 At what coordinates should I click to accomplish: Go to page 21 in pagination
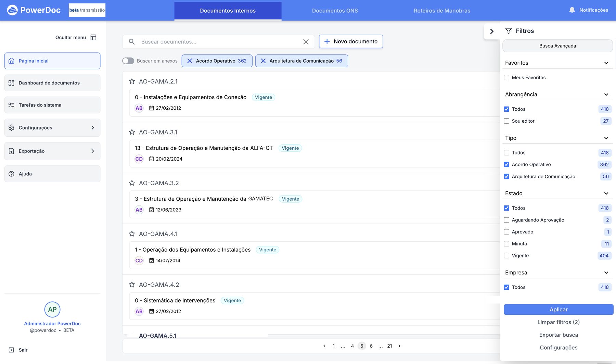pyautogui.click(x=389, y=346)
